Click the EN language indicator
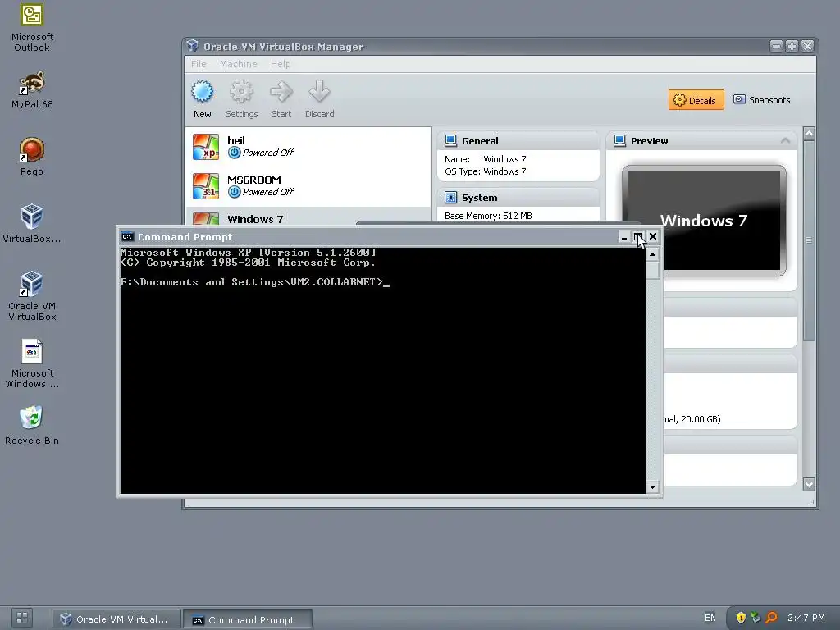This screenshot has width=840, height=630. click(710, 618)
